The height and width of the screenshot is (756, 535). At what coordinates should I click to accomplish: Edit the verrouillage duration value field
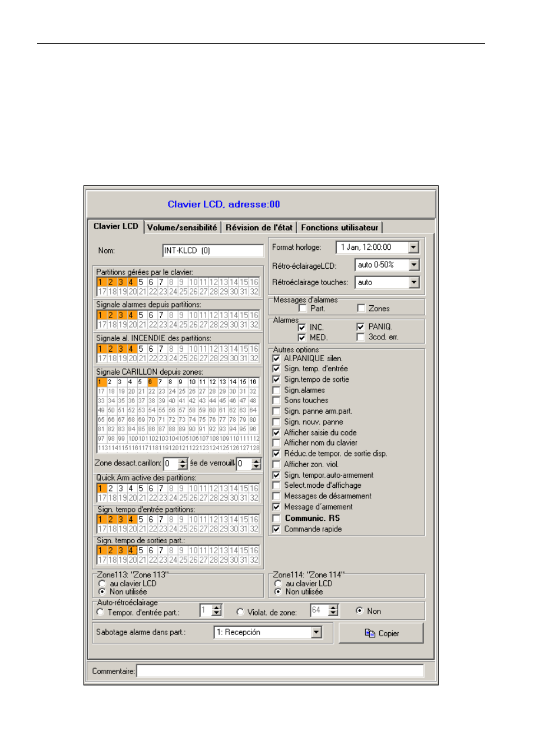coord(244,464)
